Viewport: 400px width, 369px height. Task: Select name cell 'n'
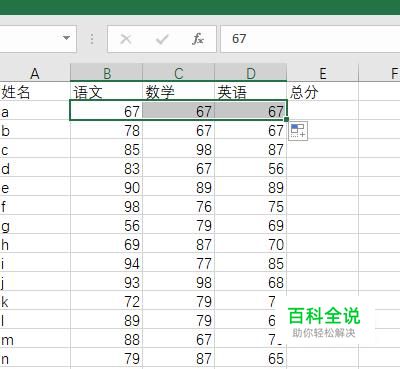click(35, 357)
